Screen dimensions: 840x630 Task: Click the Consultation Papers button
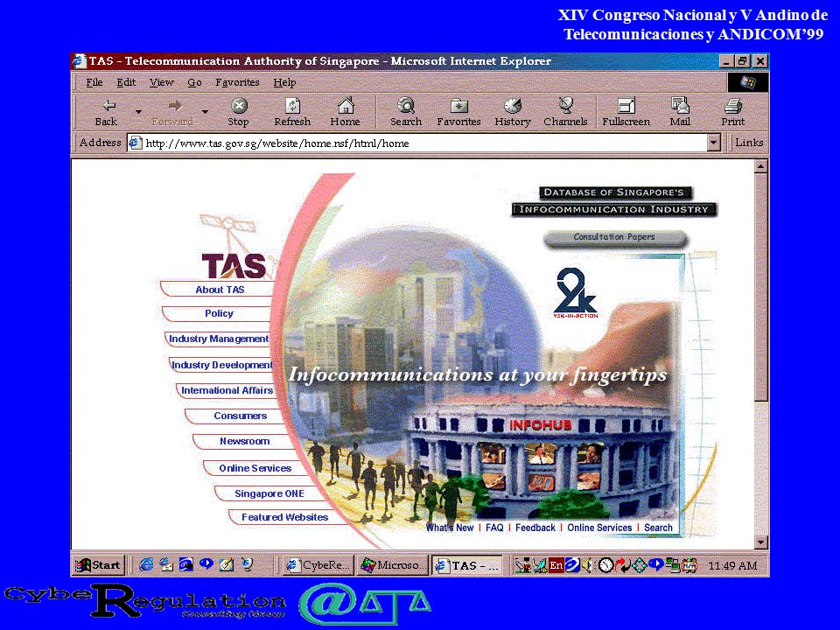point(614,237)
